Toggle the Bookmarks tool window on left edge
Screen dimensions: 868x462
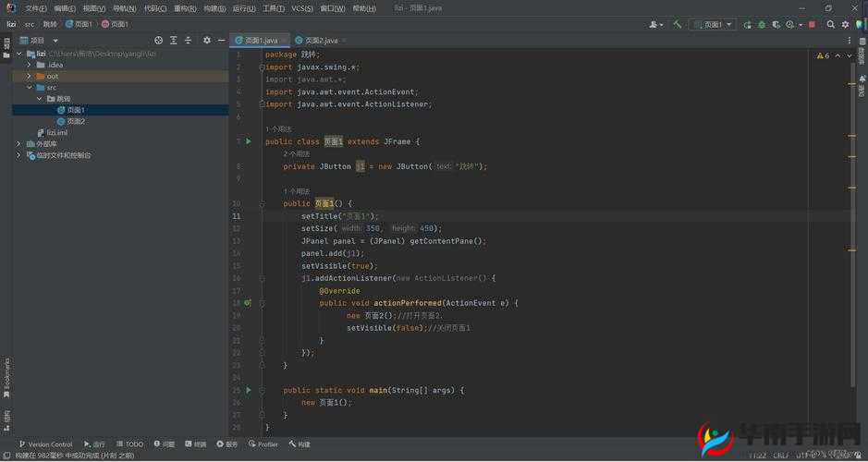(6, 376)
